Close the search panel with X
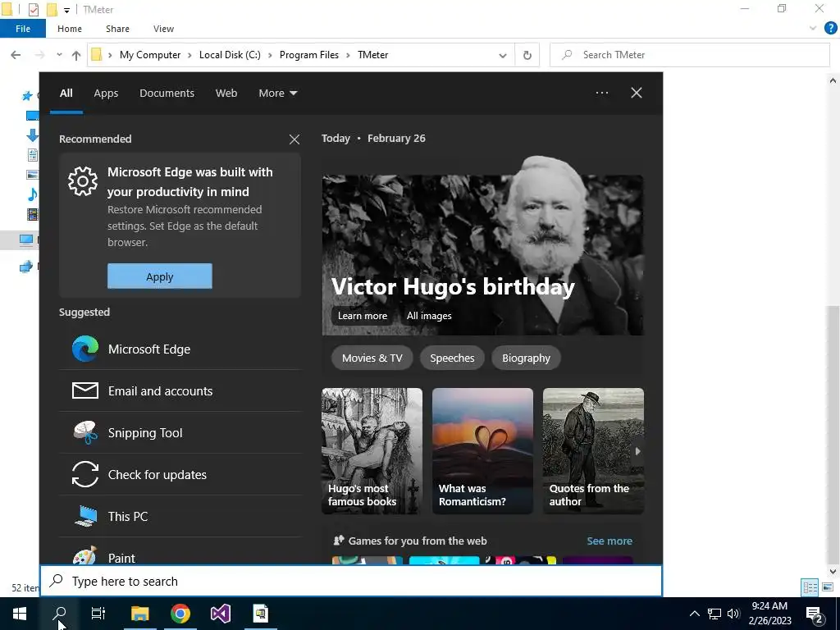 pyautogui.click(x=637, y=93)
